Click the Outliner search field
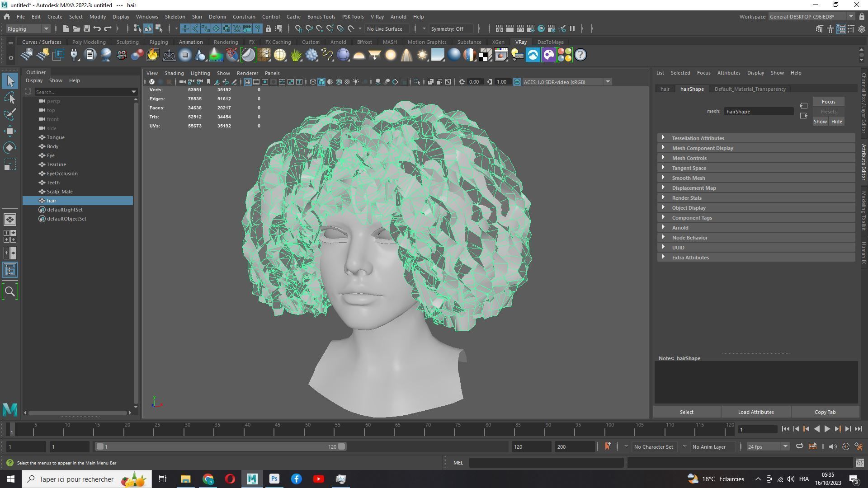The image size is (868, 488). pyautogui.click(x=84, y=92)
